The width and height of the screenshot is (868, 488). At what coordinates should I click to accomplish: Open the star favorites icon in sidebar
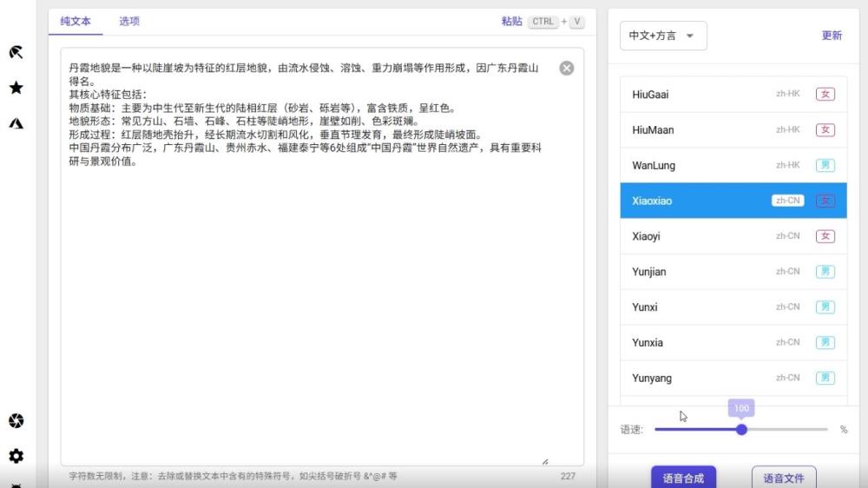(x=16, y=88)
